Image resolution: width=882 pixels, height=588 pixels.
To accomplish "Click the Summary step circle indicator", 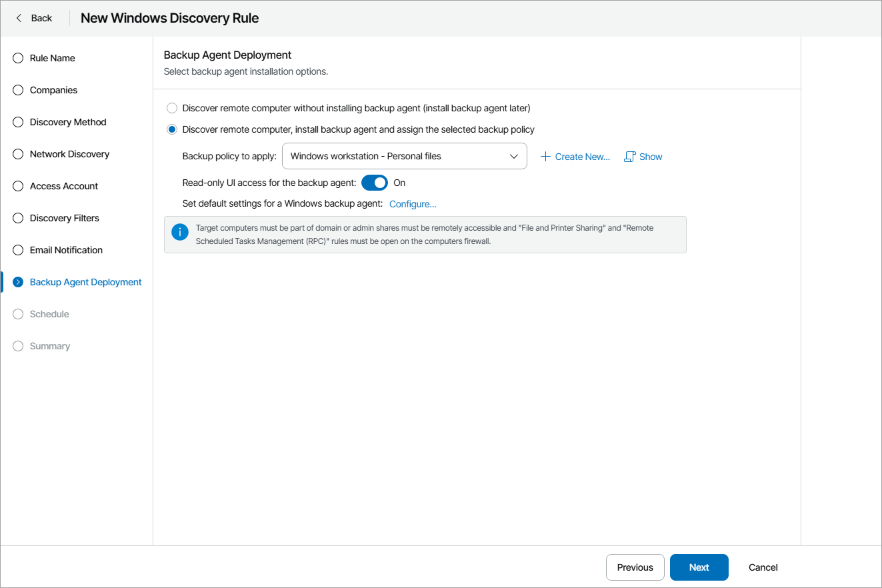I will pyautogui.click(x=17, y=345).
